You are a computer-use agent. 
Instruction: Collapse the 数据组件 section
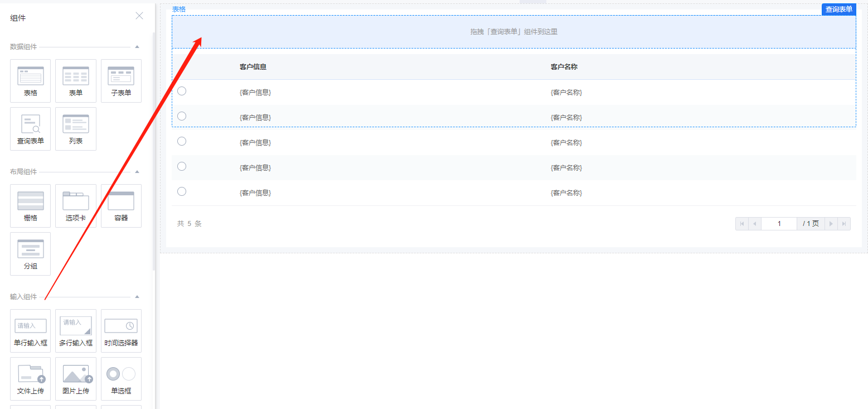137,47
